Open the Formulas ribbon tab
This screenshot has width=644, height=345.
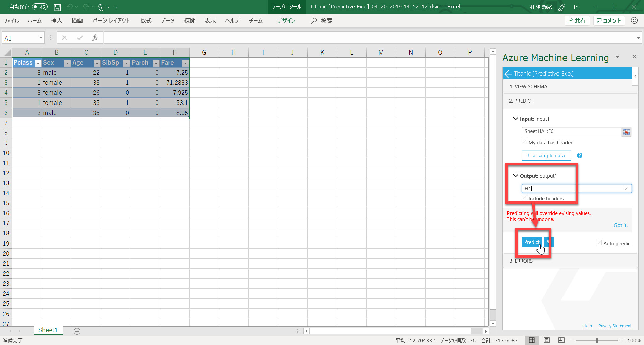[x=146, y=21]
